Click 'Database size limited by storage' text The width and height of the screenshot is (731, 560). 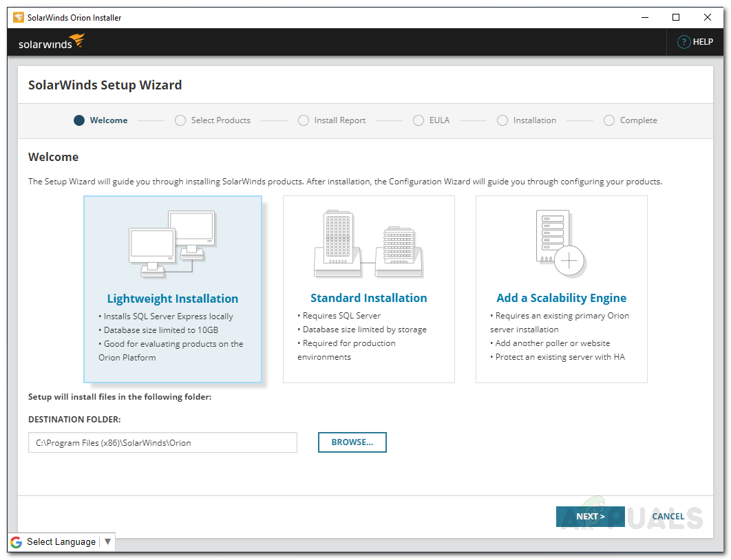(x=365, y=330)
